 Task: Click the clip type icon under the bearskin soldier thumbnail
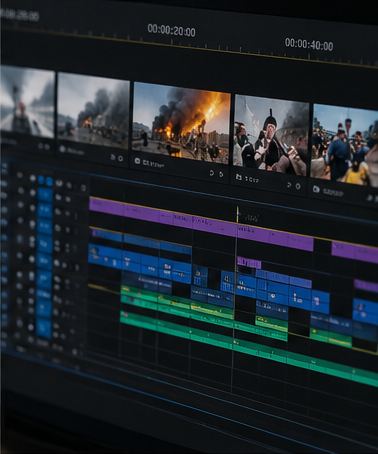[239, 177]
